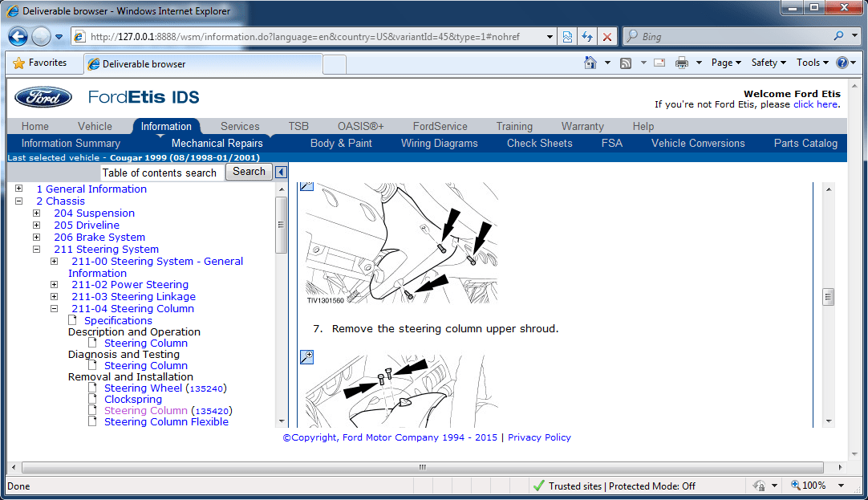Screen dimensions: 868x500
Task: Click the new tab button
Action: (x=335, y=64)
